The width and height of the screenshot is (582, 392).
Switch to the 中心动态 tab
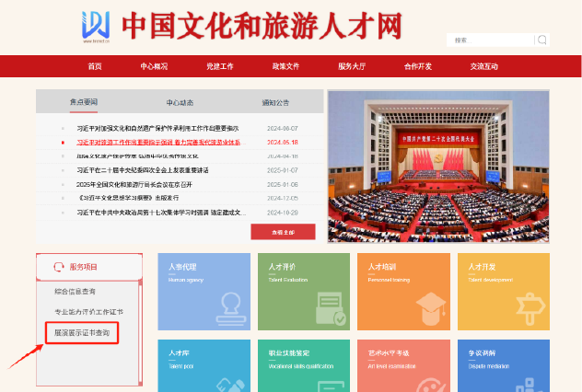180,103
